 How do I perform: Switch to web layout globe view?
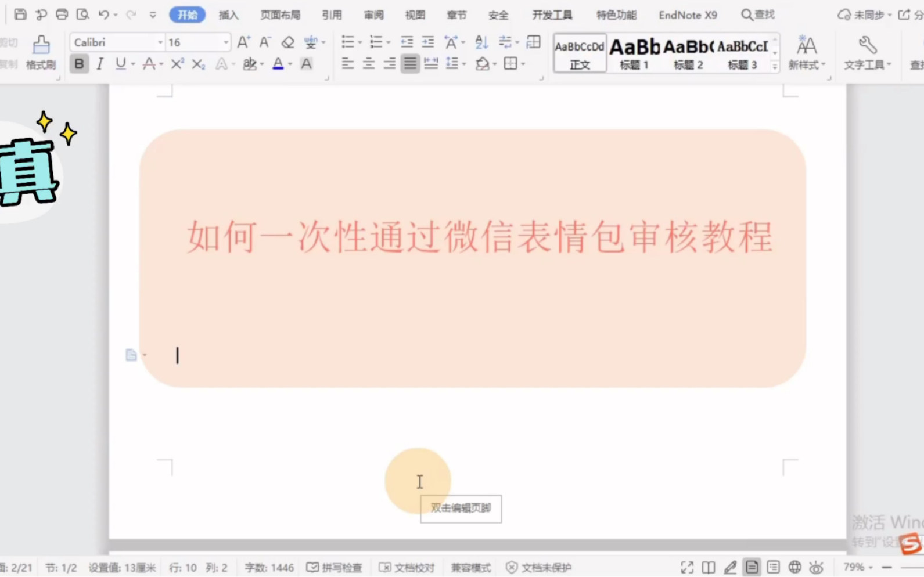click(x=795, y=567)
